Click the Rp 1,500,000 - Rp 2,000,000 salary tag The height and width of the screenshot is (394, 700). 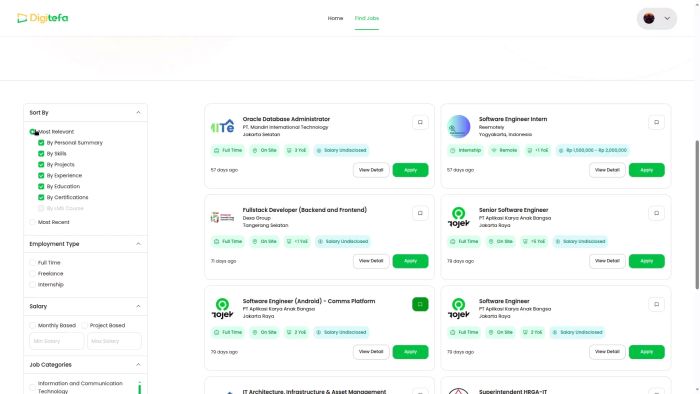pos(593,150)
